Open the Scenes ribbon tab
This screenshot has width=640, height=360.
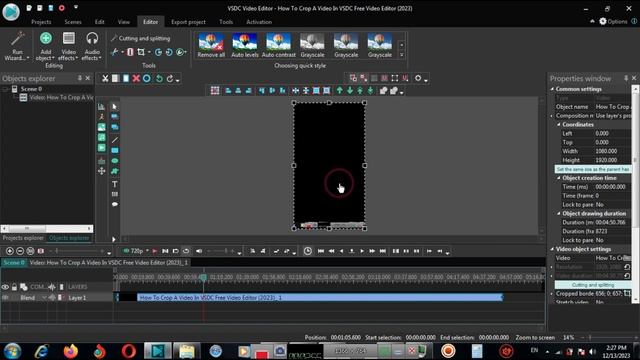(x=73, y=22)
